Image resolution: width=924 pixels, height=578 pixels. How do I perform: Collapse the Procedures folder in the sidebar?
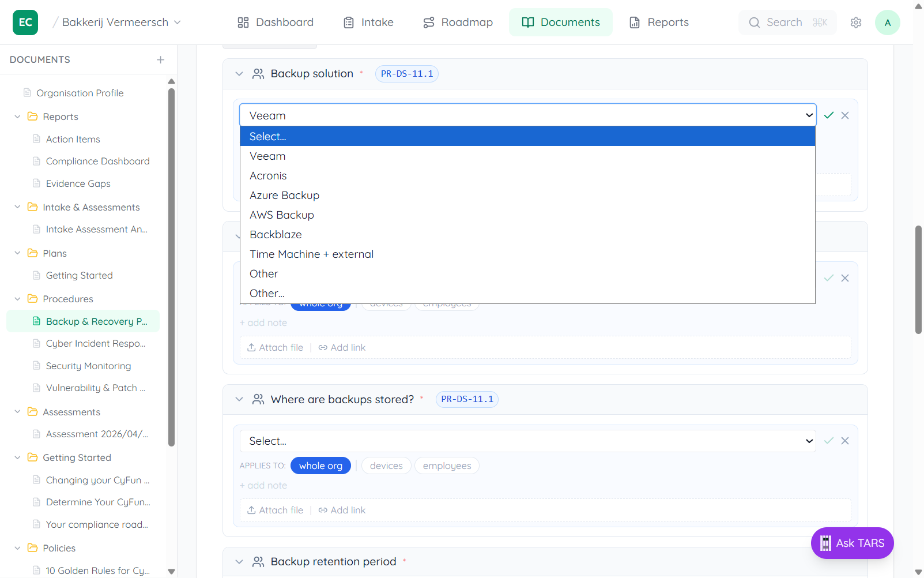tap(17, 299)
